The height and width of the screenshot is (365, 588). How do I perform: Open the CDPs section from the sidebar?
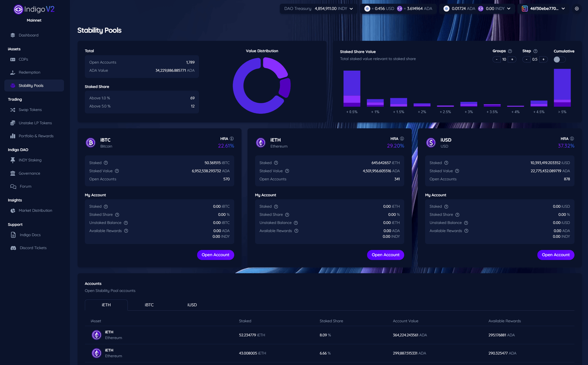(12, 59)
